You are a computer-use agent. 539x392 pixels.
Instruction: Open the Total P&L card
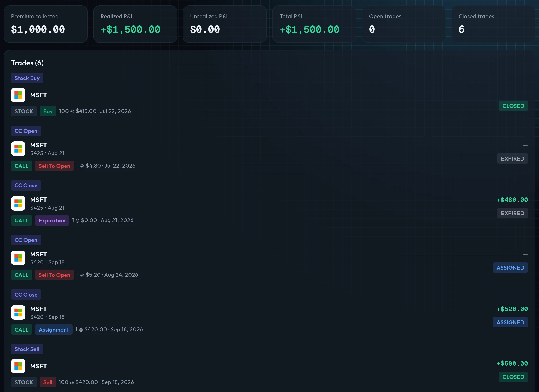tap(314, 24)
